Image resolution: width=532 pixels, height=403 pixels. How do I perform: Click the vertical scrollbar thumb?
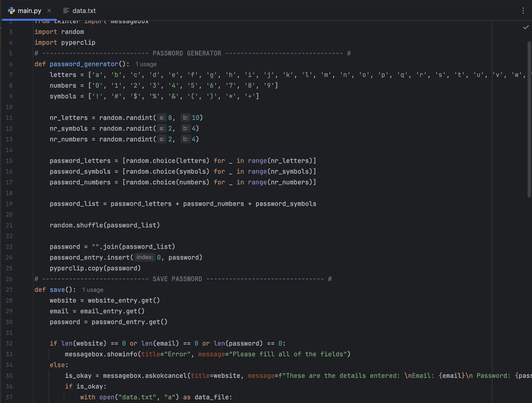click(x=529, y=119)
